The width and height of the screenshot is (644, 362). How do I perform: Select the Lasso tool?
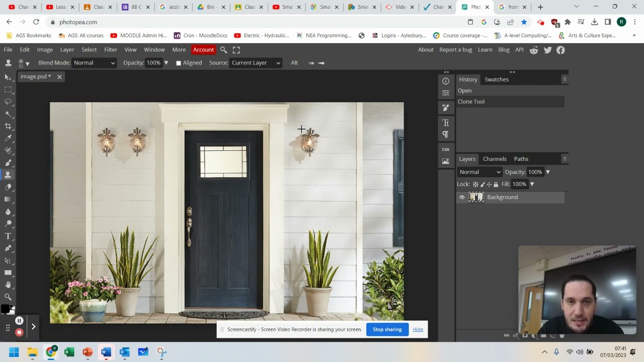[8, 102]
